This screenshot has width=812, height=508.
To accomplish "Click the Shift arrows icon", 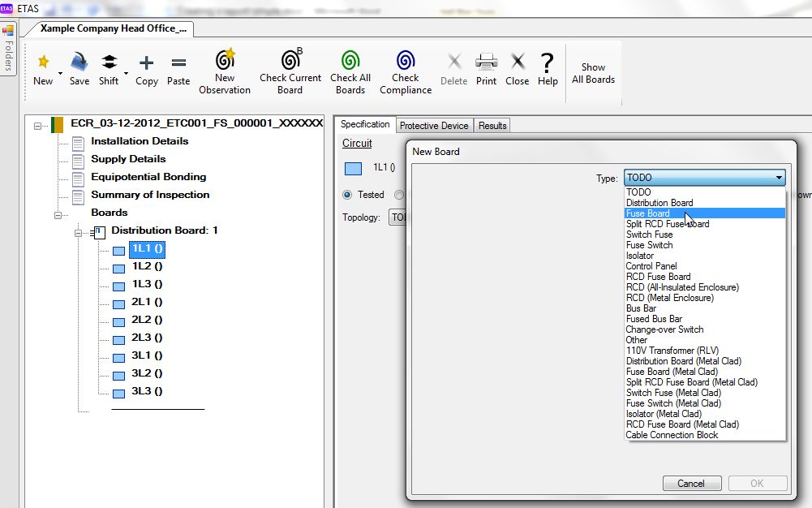I will (109, 62).
